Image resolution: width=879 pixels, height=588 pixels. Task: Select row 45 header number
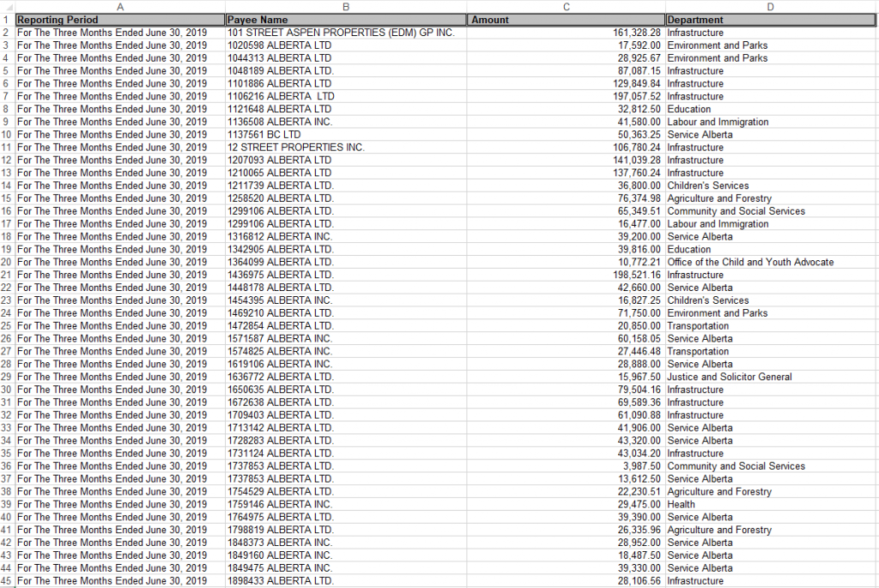pyautogui.click(x=7, y=581)
